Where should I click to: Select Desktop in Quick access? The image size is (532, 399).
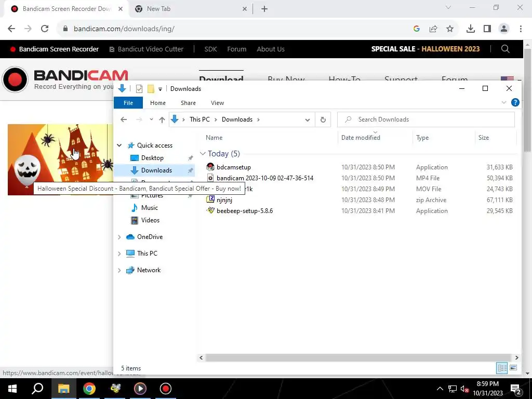[152, 158]
